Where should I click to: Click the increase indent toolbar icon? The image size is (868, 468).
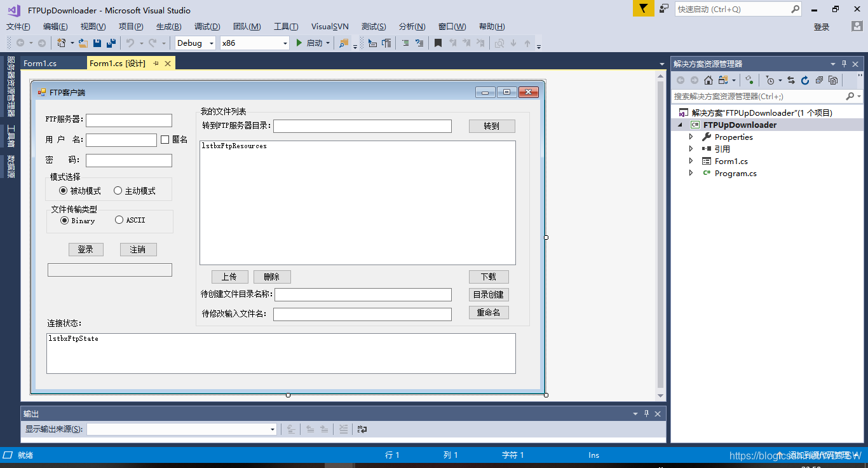pos(419,43)
